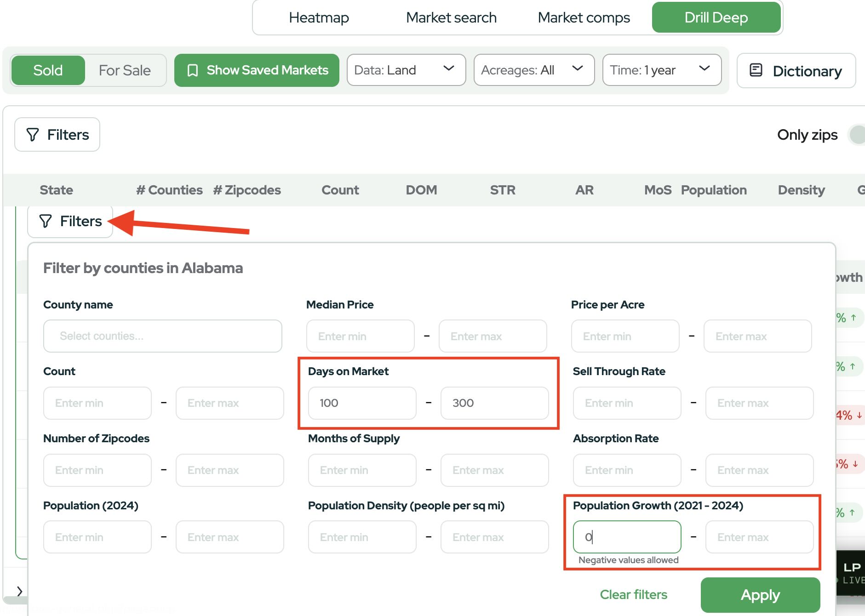Sort by AR column header
Image resolution: width=865 pixels, height=616 pixels.
tap(584, 190)
